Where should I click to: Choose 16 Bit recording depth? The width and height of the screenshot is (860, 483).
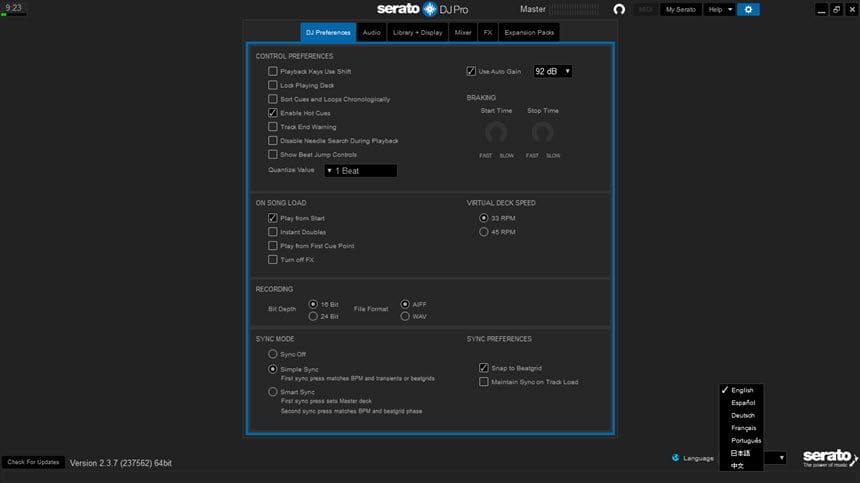pyautogui.click(x=313, y=304)
